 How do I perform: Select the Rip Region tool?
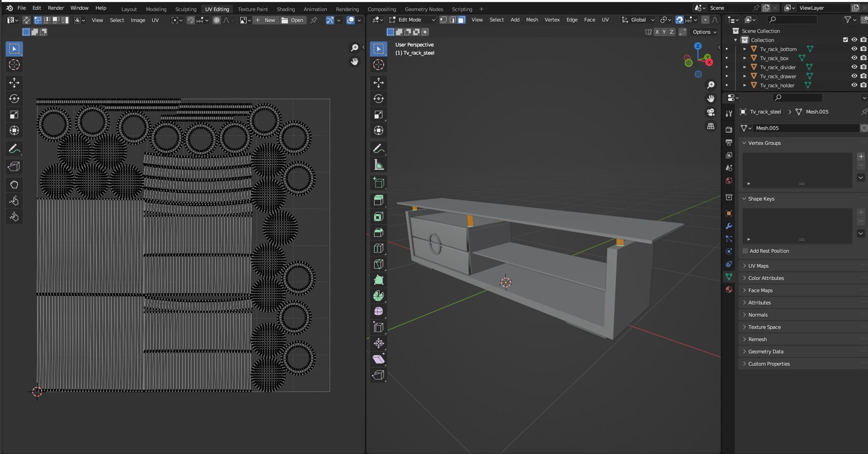point(378,375)
